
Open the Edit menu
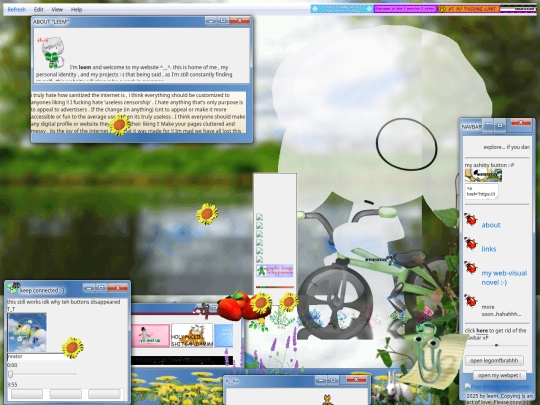[39, 10]
